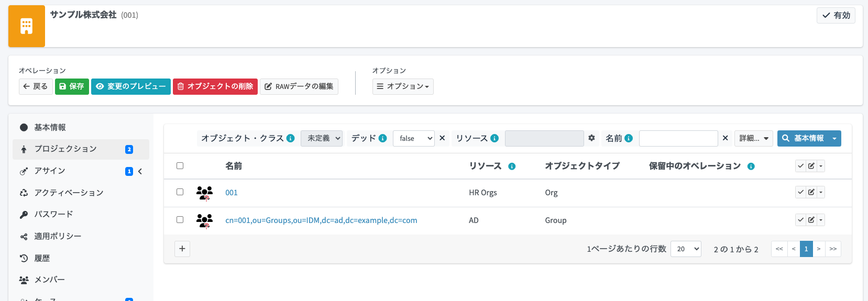Open the 履歴 sidebar item
The width and height of the screenshot is (868, 301).
81,258
